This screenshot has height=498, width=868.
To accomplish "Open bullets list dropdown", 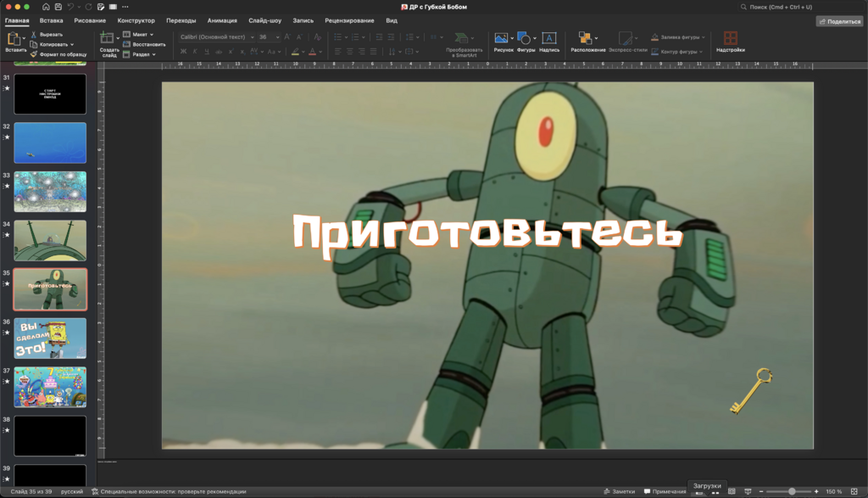I will click(x=346, y=37).
